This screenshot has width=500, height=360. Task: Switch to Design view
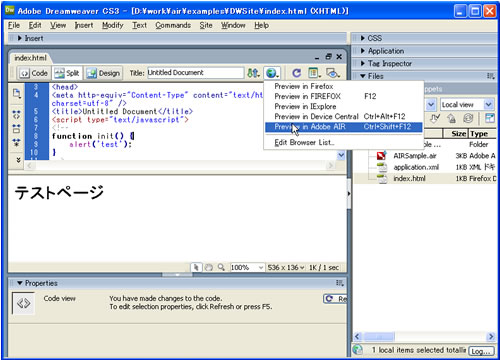[x=103, y=73]
